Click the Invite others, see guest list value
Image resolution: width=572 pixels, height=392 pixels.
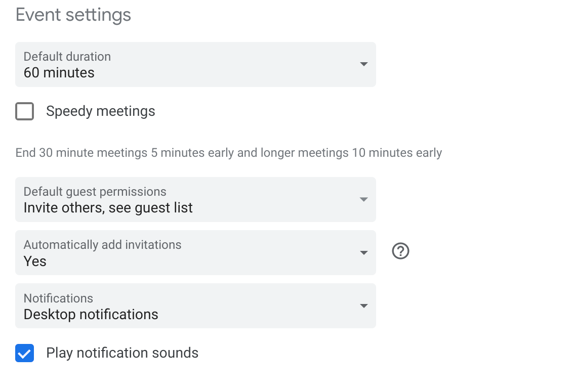[108, 207]
